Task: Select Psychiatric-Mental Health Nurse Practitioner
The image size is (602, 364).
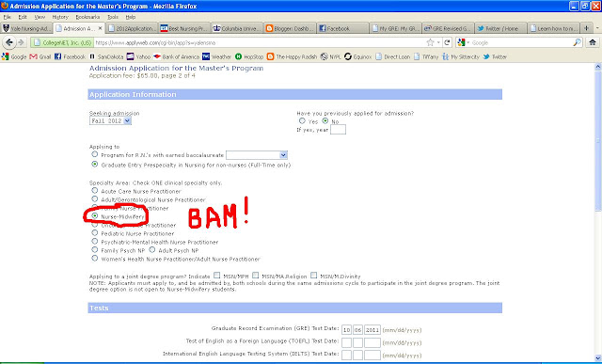Action: pyautogui.click(x=94, y=241)
